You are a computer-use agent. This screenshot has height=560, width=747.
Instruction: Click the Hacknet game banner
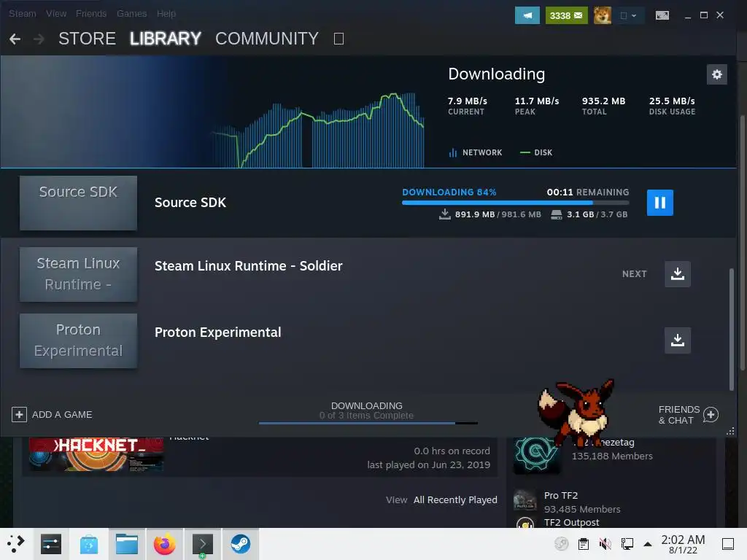(x=96, y=454)
